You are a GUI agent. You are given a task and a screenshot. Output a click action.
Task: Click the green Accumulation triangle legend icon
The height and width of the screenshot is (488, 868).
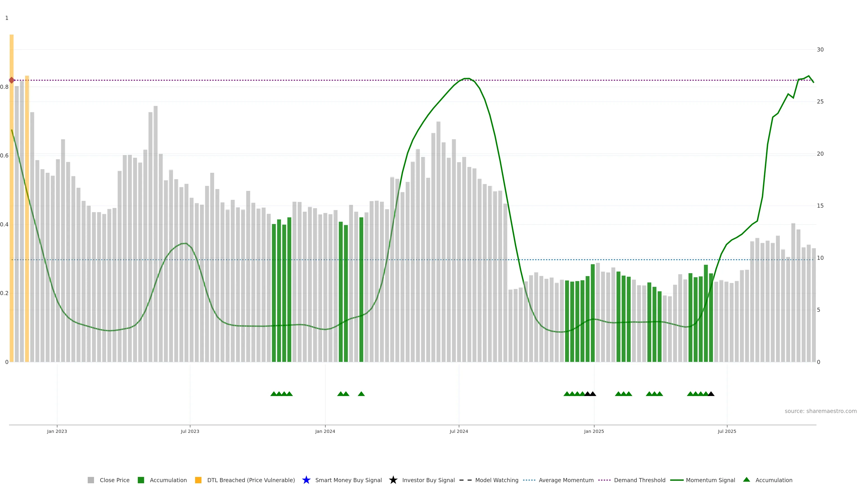pyautogui.click(x=746, y=480)
